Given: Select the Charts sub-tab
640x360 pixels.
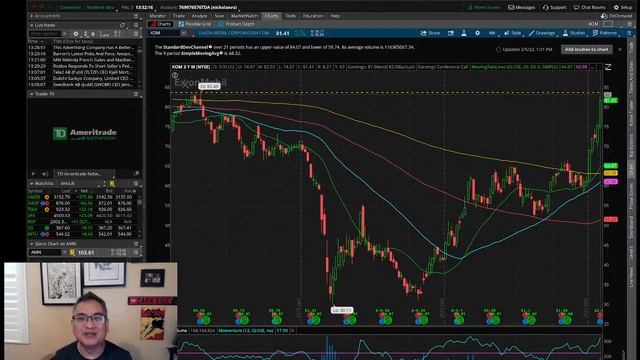Looking at the screenshot, I should coord(160,24).
